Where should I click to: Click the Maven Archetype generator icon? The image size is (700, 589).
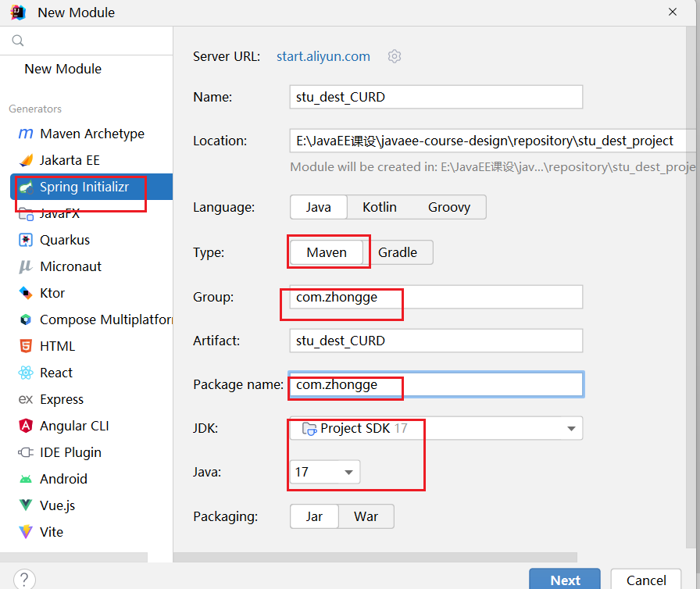click(26, 134)
